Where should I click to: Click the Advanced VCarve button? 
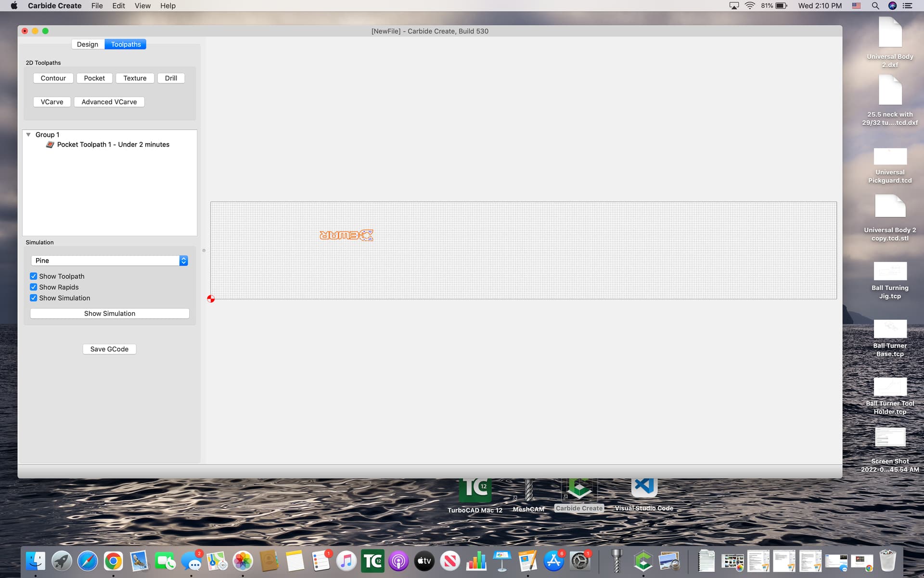coord(109,102)
